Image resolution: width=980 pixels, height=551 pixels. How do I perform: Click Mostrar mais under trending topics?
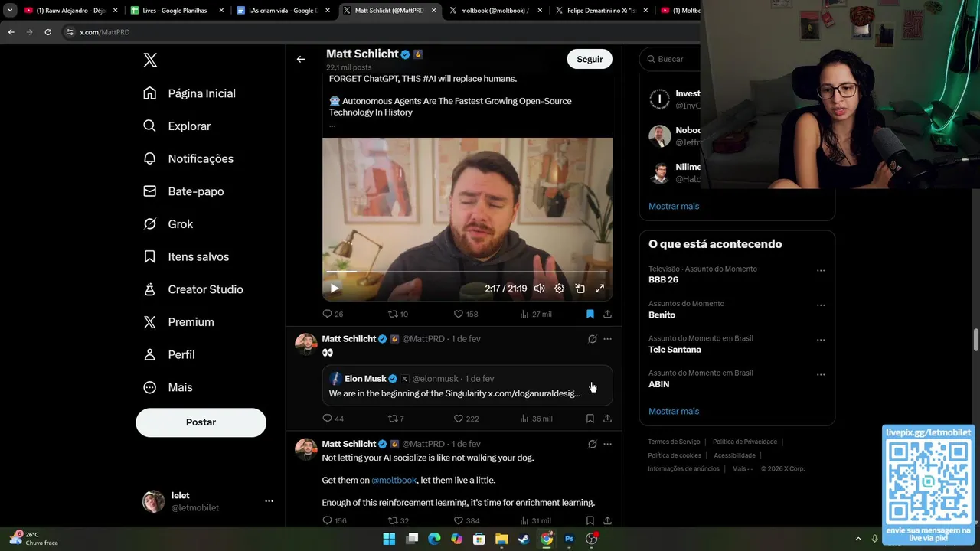(x=674, y=411)
